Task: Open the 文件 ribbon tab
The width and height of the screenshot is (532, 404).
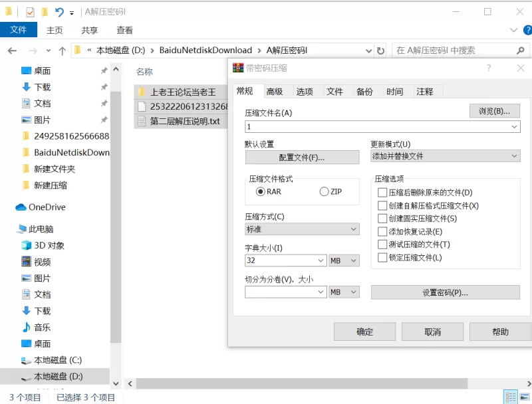Action: [x=19, y=30]
